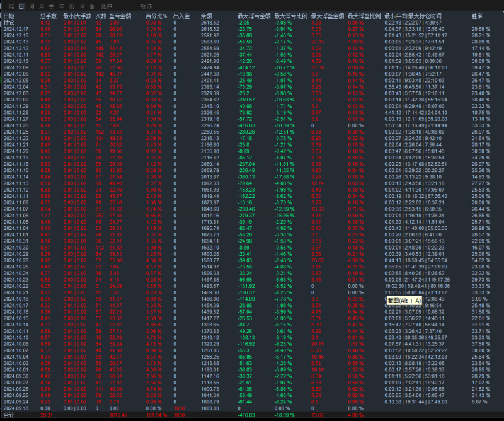
Task: Switch to the 月 monthly tab
Action: pos(41,6)
